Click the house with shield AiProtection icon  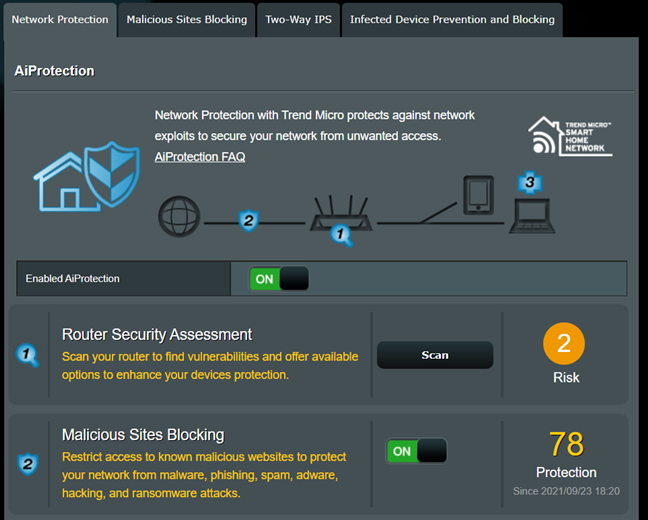(x=87, y=177)
